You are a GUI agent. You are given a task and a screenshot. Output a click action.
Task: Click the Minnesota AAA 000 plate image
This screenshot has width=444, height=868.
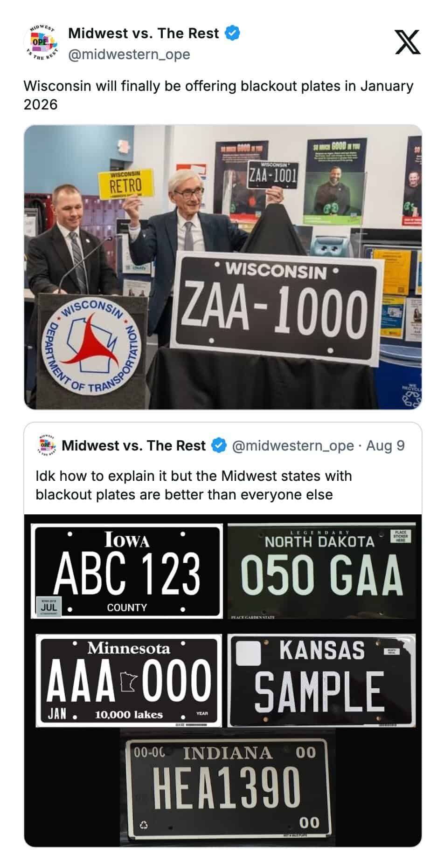(129, 680)
